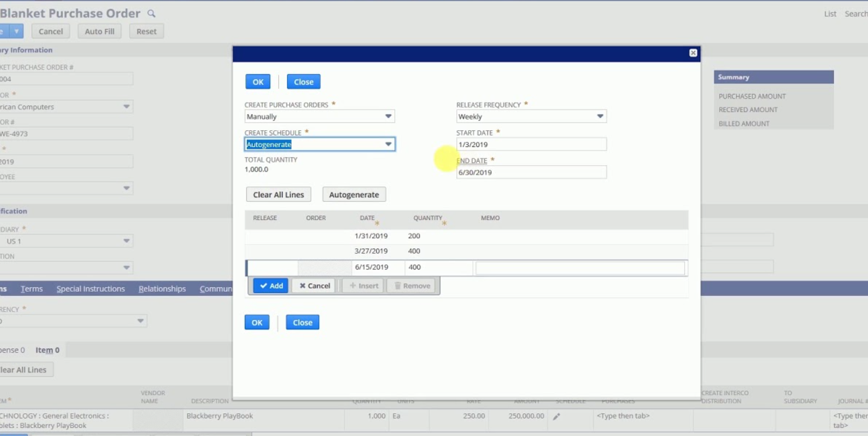This screenshot has width=868, height=436.
Task: Click the trash Remove icon in the line toolbar
Action: (x=411, y=285)
